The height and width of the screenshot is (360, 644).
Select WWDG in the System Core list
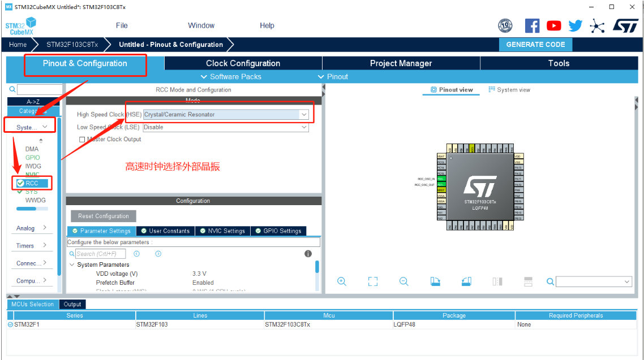[35, 200]
